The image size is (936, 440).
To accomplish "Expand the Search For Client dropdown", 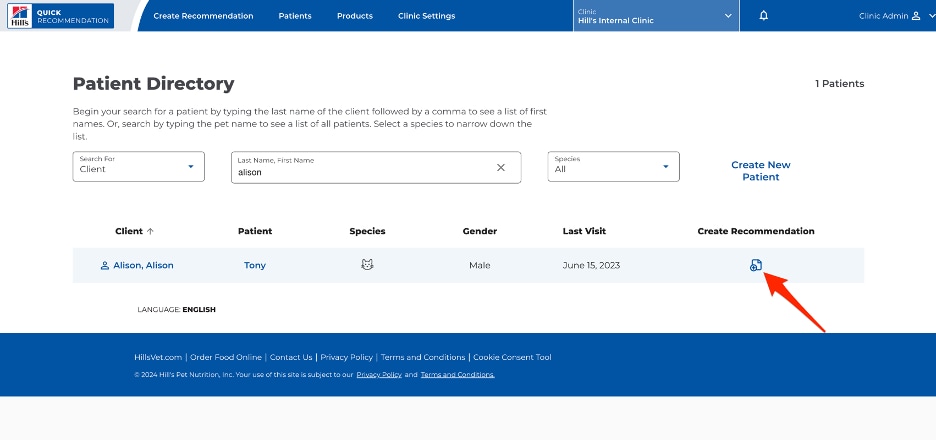I will pyautogui.click(x=138, y=167).
